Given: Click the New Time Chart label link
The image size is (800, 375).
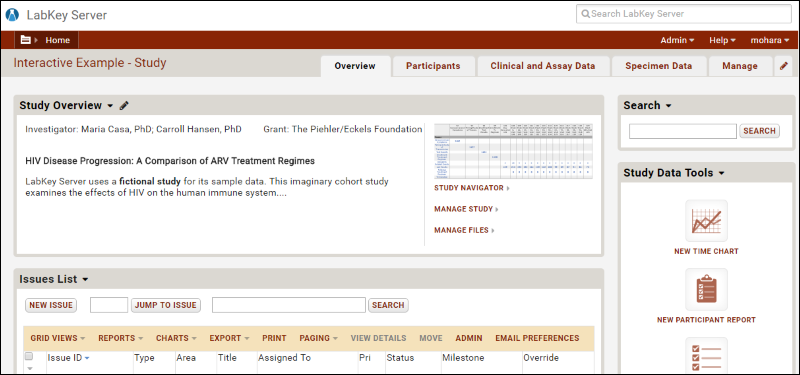Looking at the screenshot, I should click(x=706, y=252).
